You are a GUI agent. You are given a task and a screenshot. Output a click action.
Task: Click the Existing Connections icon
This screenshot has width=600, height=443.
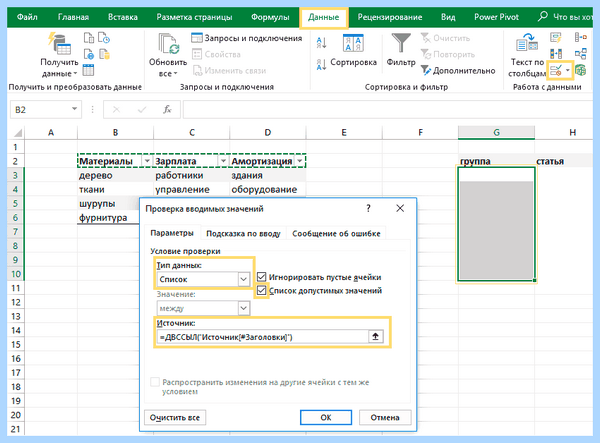pyautogui.click(x=104, y=54)
